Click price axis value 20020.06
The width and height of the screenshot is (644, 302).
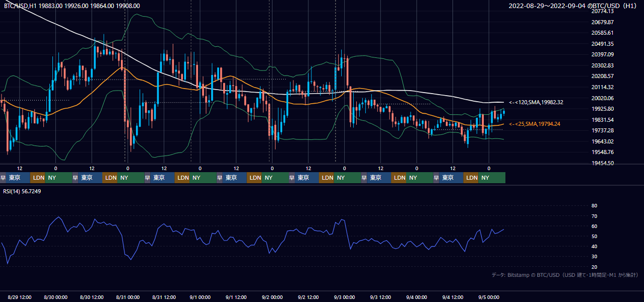pyautogui.click(x=602, y=98)
